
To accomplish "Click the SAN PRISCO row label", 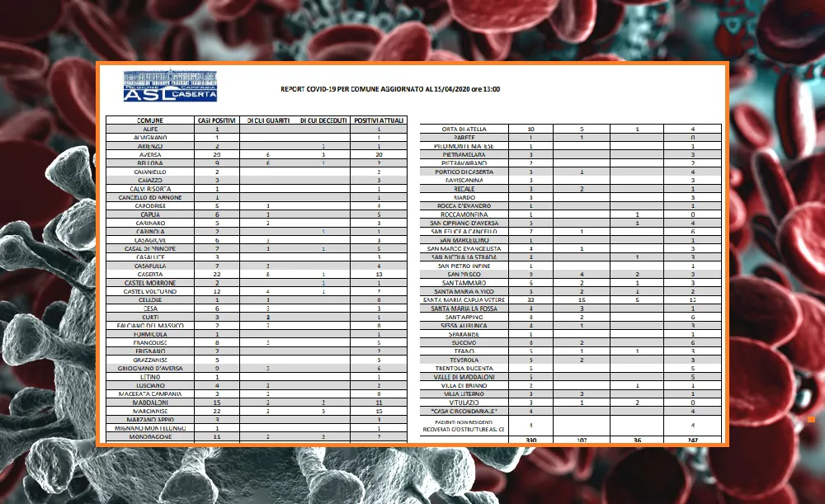I will click(x=464, y=275).
